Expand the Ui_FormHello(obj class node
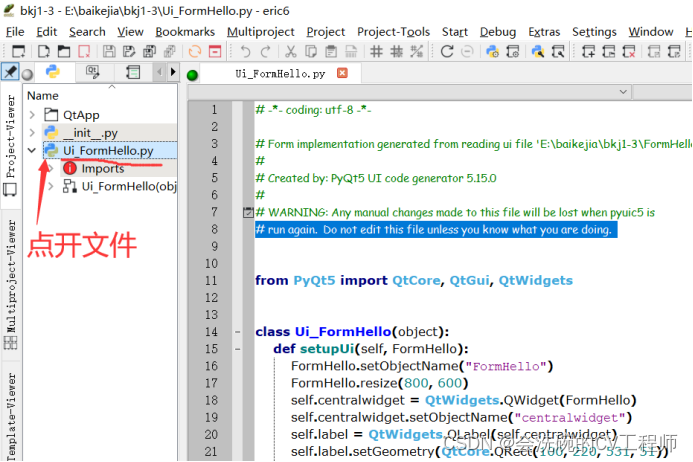693x462 pixels. click(x=50, y=187)
